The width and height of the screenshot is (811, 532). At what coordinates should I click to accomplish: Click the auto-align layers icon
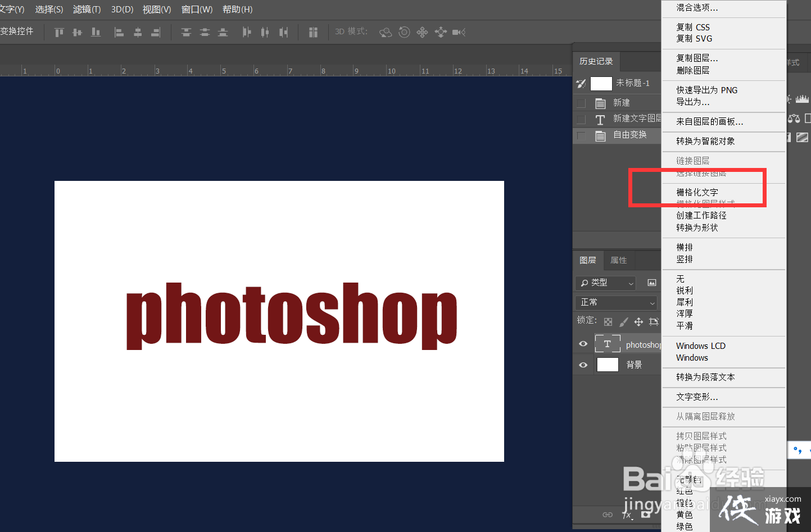pos(313,32)
